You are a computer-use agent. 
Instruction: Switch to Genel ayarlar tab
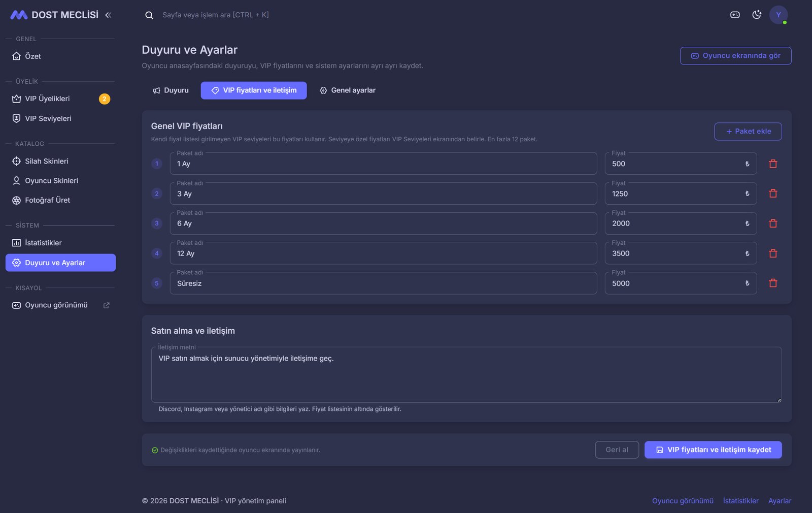(x=348, y=90)
